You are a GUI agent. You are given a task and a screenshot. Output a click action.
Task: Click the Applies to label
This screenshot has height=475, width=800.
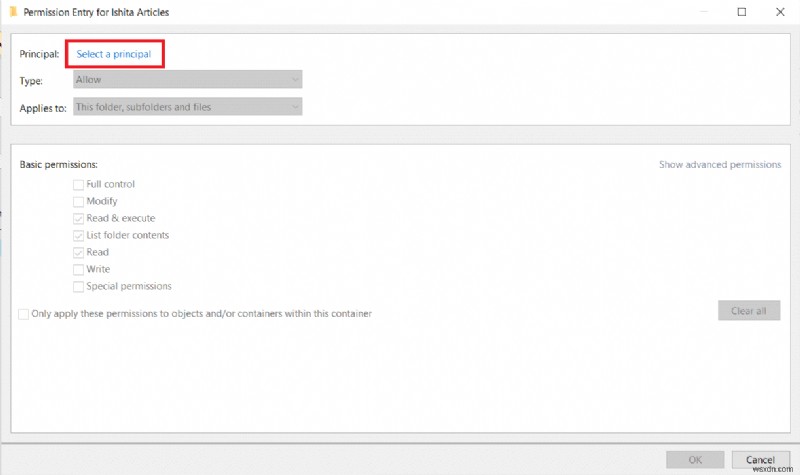point(43,108)
